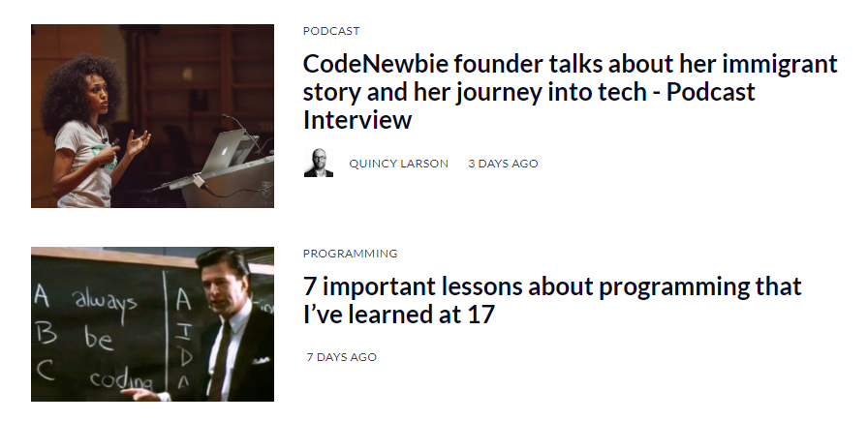Select the PROGRAMMING category tag
This screenshot has height=421, width=868.
click(x=350, y=254)
